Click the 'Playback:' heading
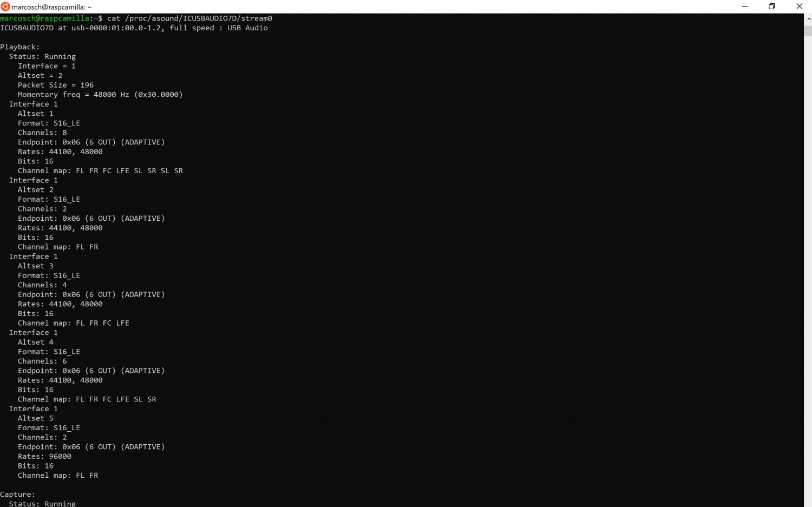This screenshot has width=812, height=507. [20, 47]
